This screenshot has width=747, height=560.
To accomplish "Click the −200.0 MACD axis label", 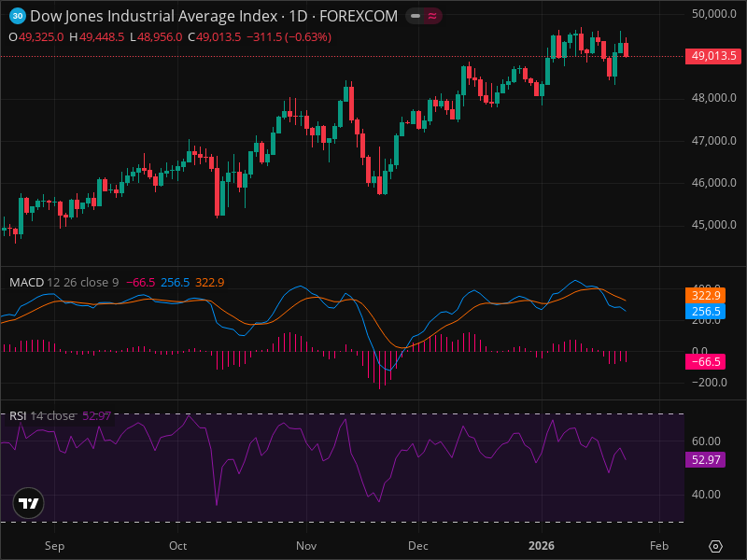I will pos(710,383).
